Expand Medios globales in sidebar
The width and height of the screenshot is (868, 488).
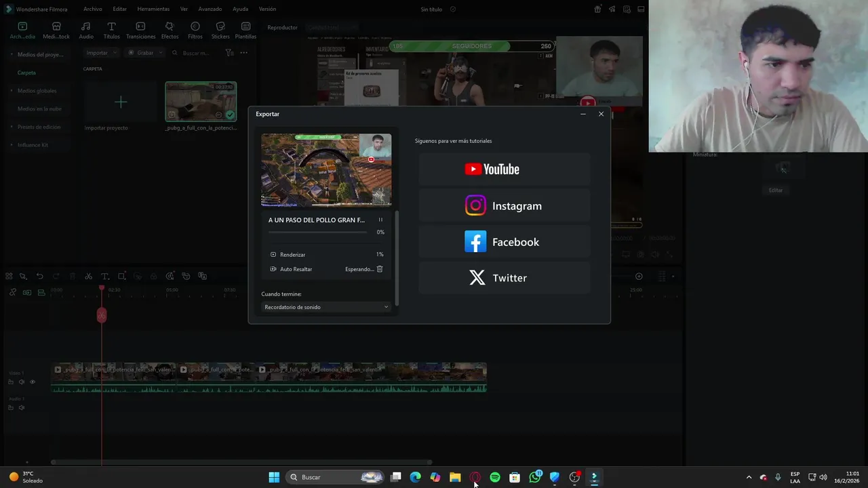click(12, 91)
